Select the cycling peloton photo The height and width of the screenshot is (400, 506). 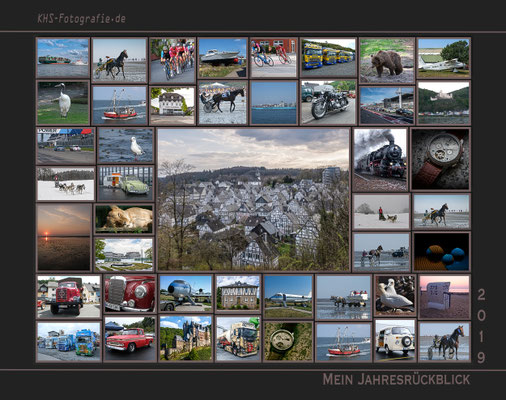point(172,61)
